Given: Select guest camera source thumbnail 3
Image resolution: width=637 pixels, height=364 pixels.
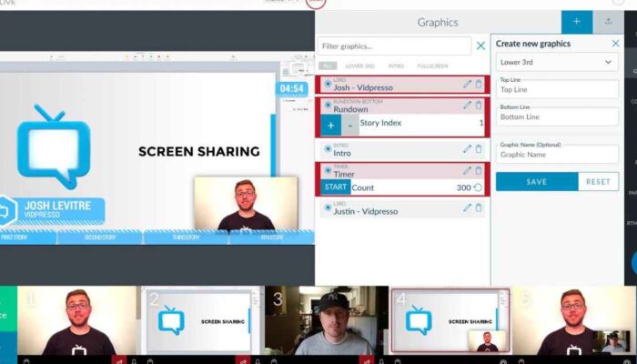Looking at the screenshot, I should tap(327, 320).
